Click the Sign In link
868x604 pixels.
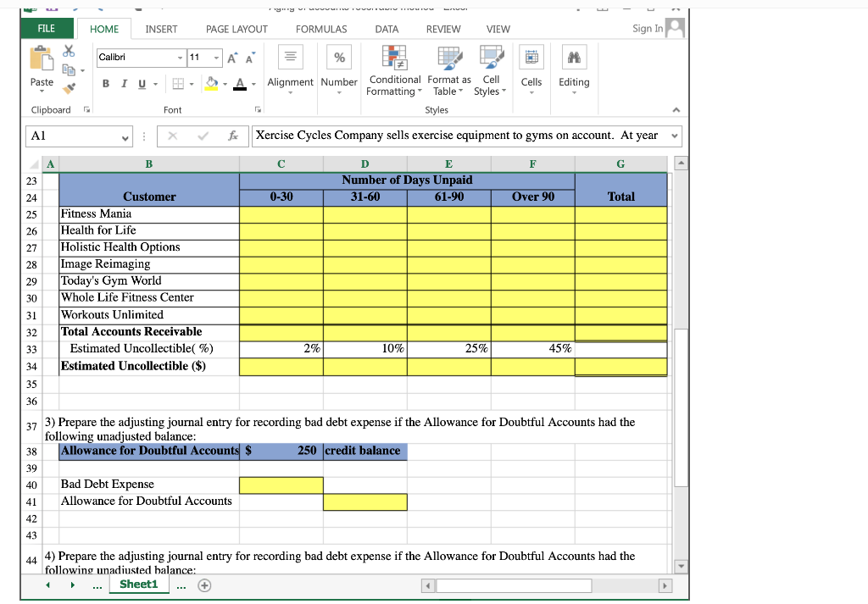647,28
